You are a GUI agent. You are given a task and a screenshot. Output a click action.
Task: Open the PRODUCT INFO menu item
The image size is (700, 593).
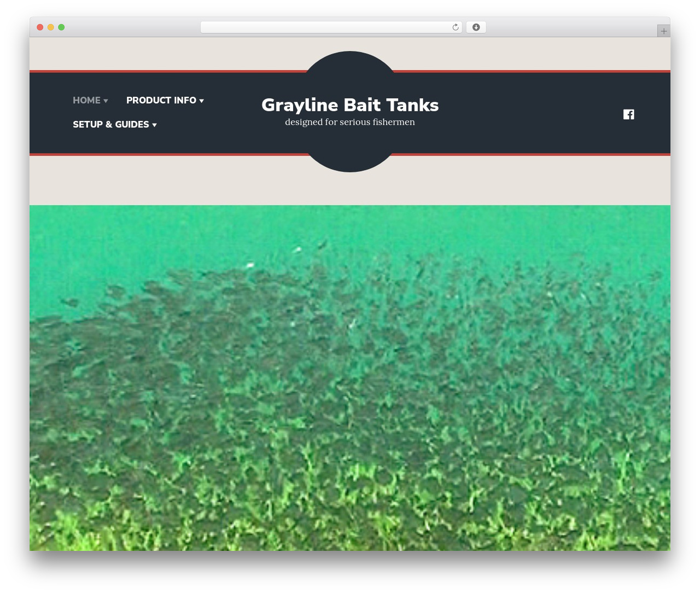[x=161, y=100]
